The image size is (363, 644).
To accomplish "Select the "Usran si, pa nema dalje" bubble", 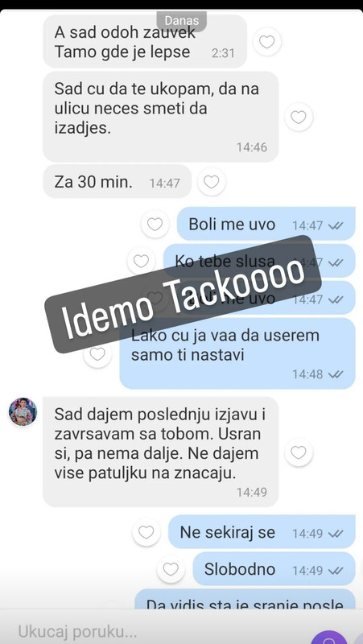I will pos(160,452).
